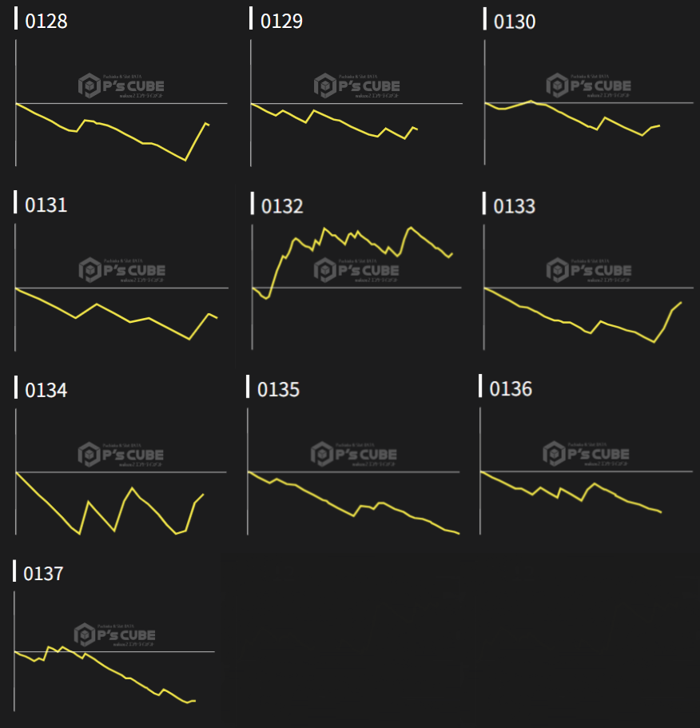This screenshot has height=728, width=700.
Task: Click the P's CUBE watermark in chart 0131
Action: coord(121,270)
